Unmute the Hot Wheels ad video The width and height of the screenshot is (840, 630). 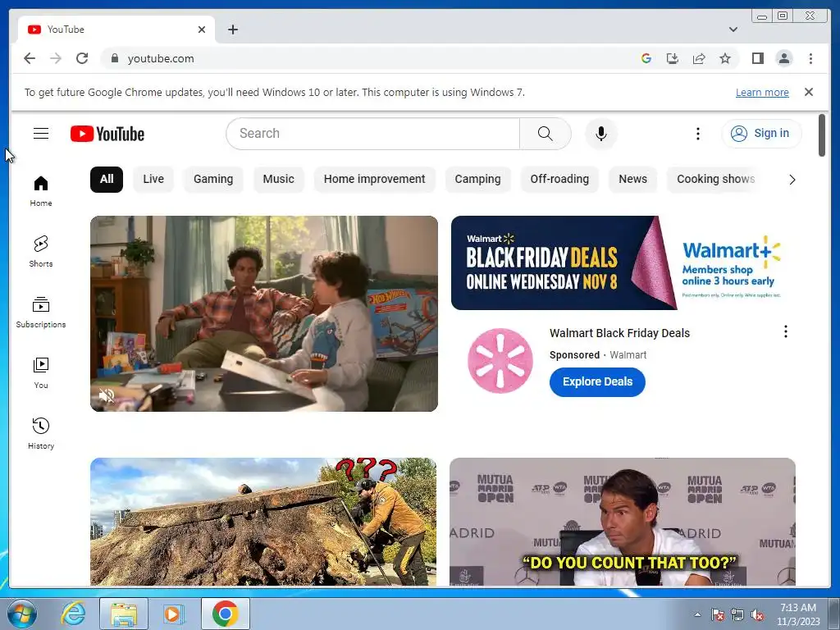pyautogui.click(x=107, y=395)
